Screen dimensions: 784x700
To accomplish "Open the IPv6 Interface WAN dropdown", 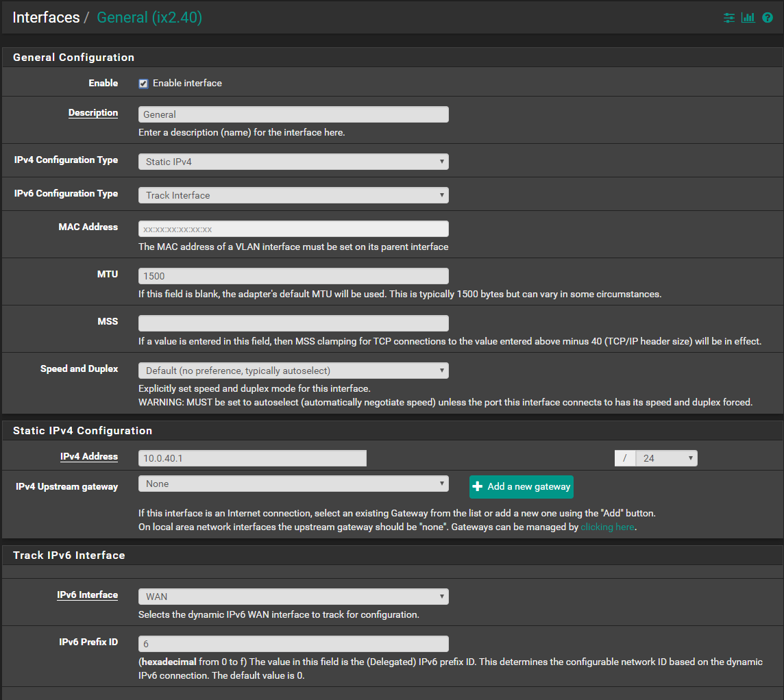I will (293, 597).
